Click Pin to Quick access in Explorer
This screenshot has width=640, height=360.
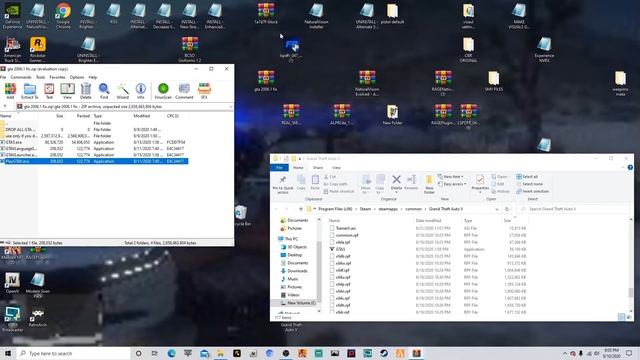pos(282,184)
